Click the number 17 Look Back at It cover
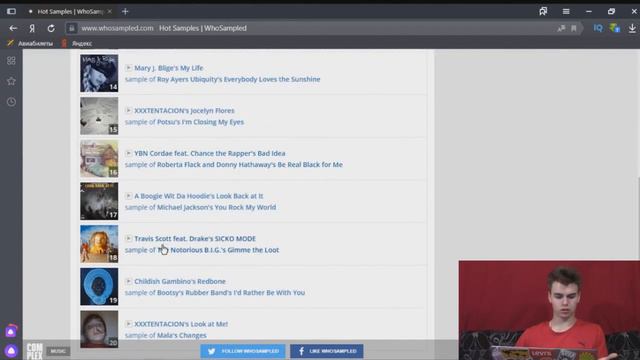Viewport: 640px width, 360px height. coord(99,201)
